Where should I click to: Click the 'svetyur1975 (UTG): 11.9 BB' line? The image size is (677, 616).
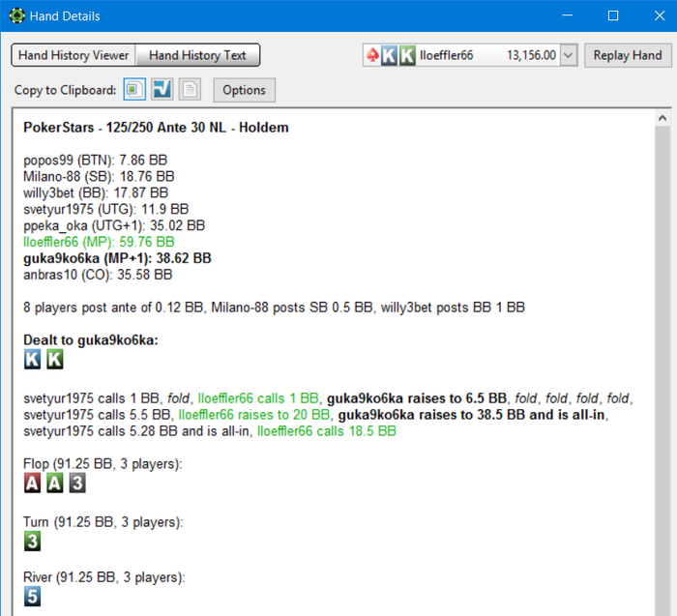coord(106,209)
